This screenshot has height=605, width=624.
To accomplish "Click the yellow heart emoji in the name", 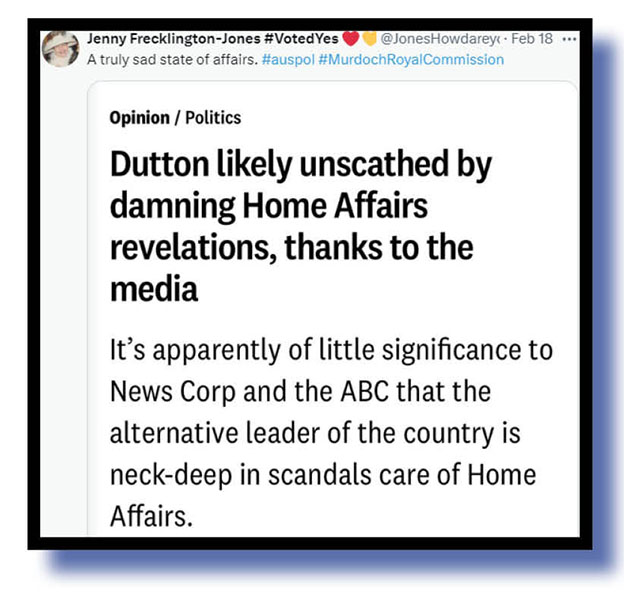I will coord(369,39).
